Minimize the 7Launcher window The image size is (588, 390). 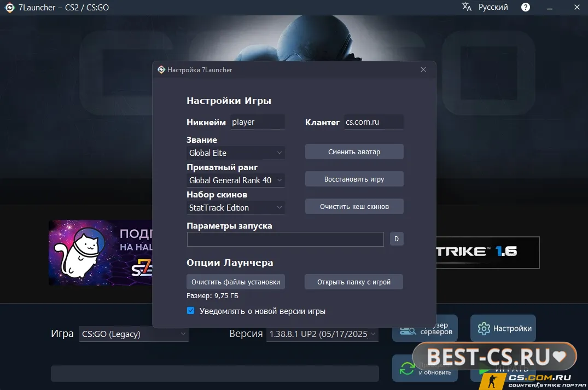click(550, 8)
